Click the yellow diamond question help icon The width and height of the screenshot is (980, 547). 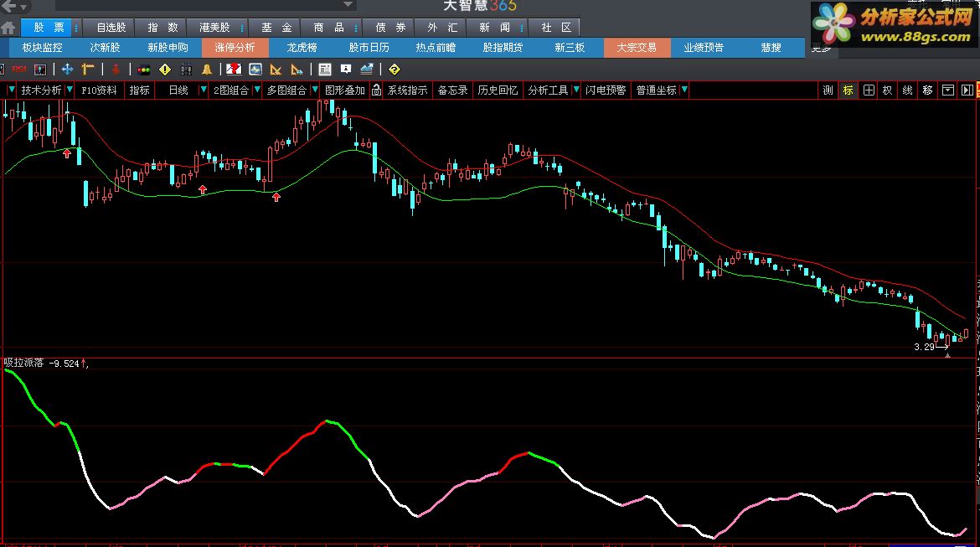point(395,70)
